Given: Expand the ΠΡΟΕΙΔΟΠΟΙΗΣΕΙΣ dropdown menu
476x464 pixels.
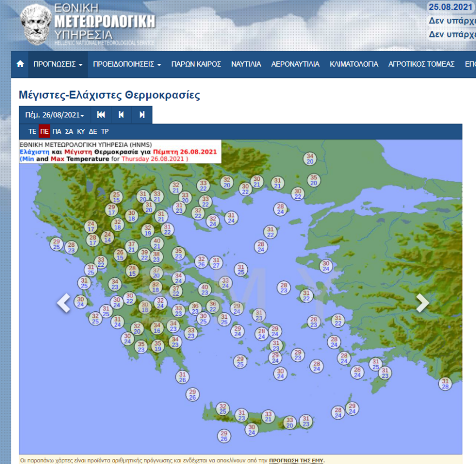Looking at the screenshot, I should tap(125, 64).
